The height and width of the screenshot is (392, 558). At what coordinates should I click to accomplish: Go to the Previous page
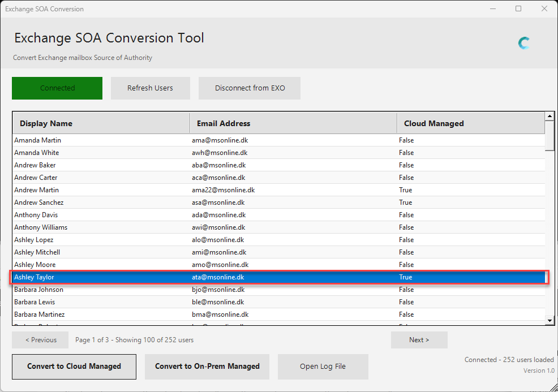tap(40, 340)
